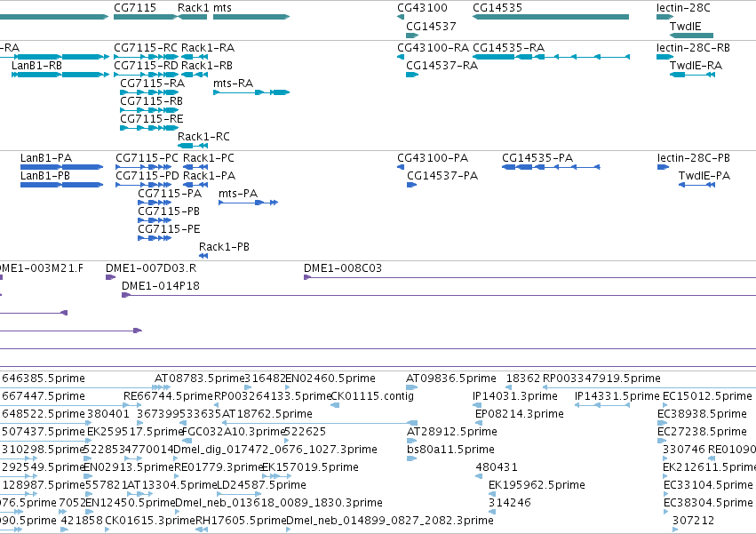Select protein mts-PA
This screenshot has width=756, height=534.
(238, 194)
